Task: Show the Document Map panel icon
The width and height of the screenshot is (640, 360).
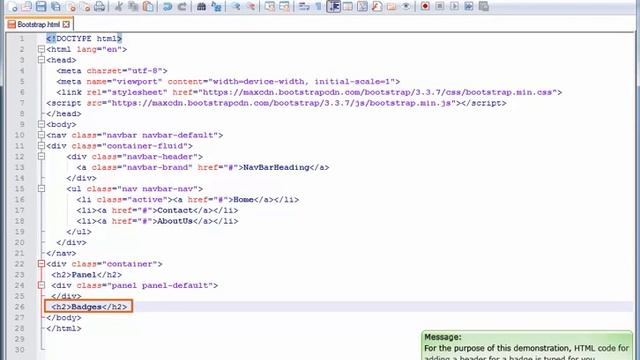Action: pyautogui.click(x=362, y=6)
